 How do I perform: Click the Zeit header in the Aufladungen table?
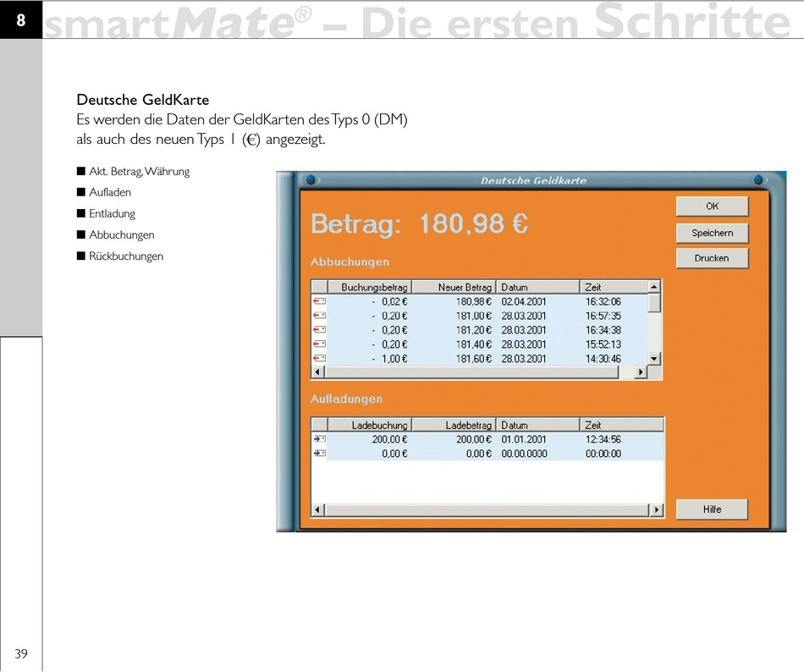click(x=621, y=425)
